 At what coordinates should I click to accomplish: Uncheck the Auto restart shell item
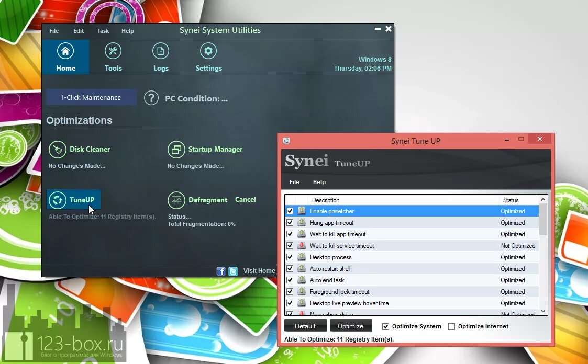click(x=290, y=268)
